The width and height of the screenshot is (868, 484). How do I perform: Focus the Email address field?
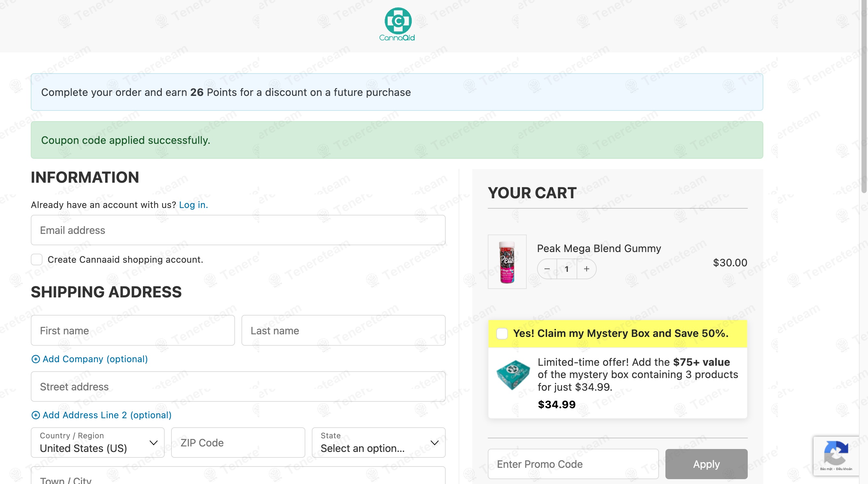point(238,230)
